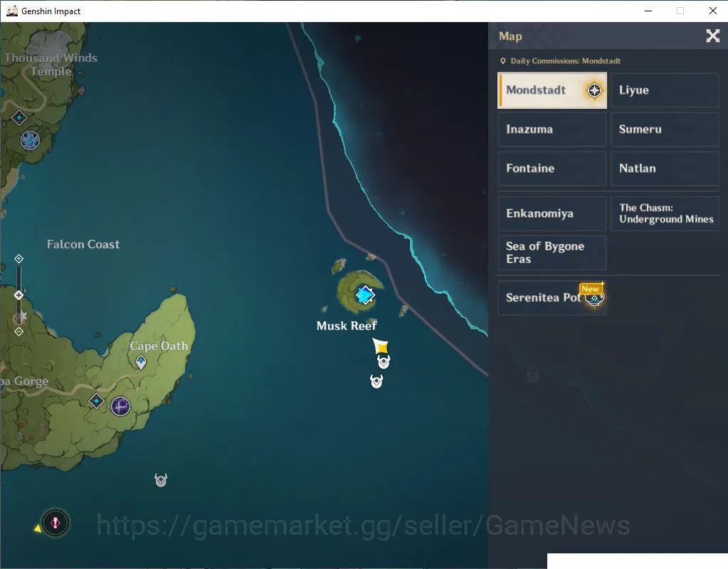Switch map to Liyue region
The height and width of the screenshot is (569, 728).
[665, 90]
